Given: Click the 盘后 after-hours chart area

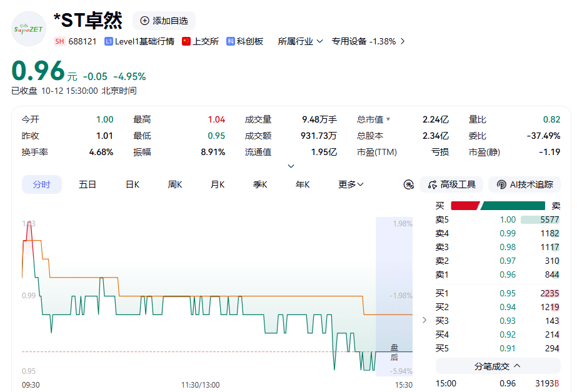Looking at the screenshot, I should (x=394, y=296).
